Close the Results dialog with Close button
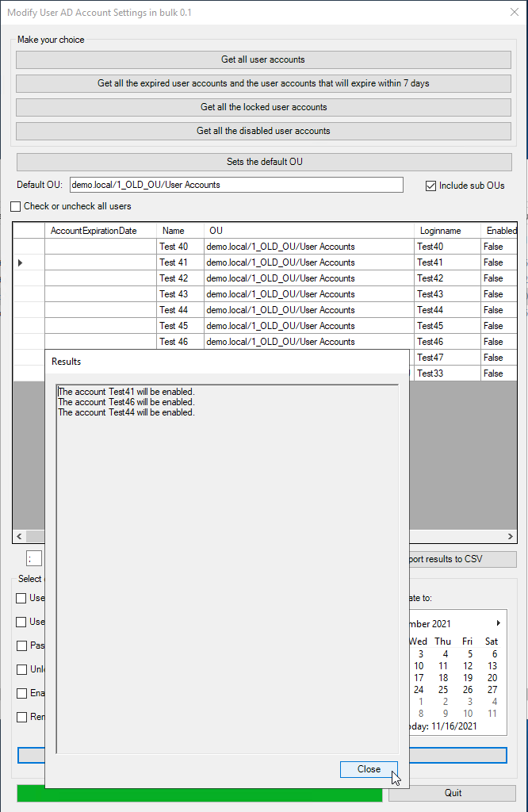Screen dimensions: 528x812 click(369, 769)
